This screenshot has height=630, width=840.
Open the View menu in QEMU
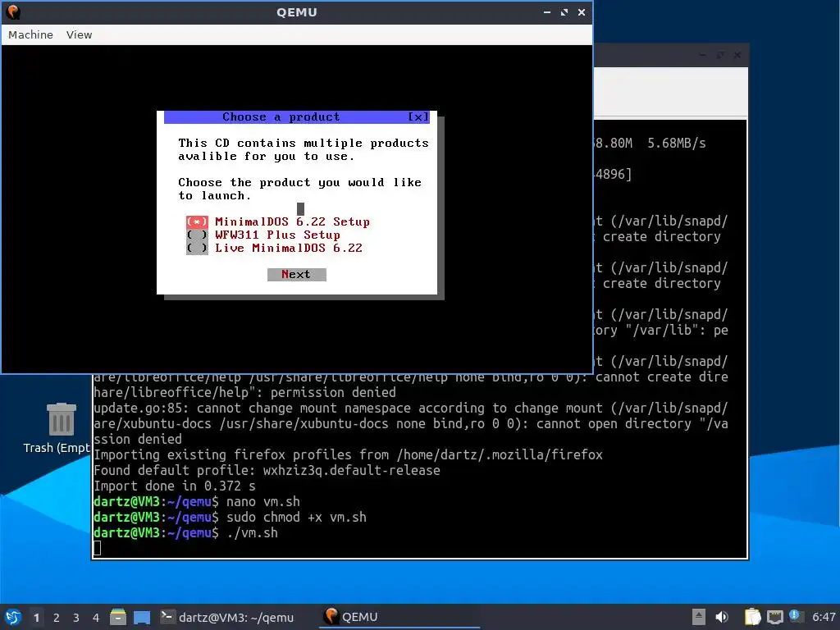coord(80,34)
